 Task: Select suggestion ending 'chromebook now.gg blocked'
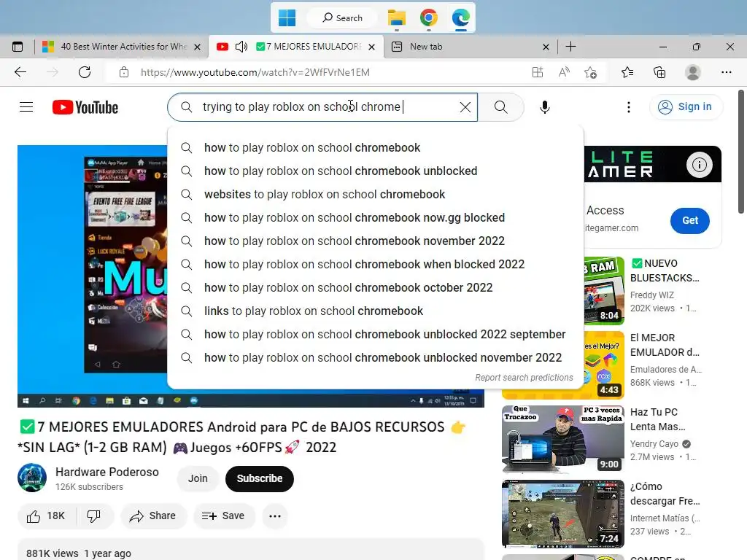pyautogui.click(x=376, y=217)
